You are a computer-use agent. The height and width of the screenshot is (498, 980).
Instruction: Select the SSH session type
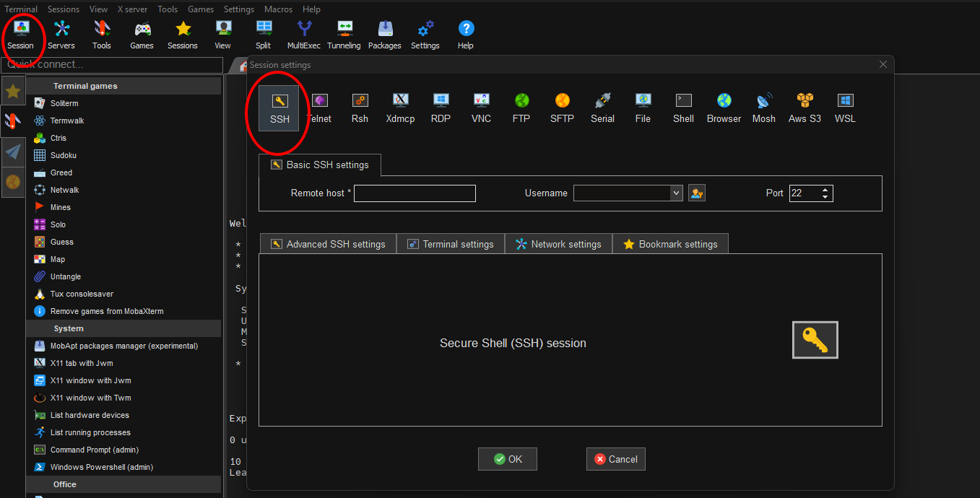[279, 108]
